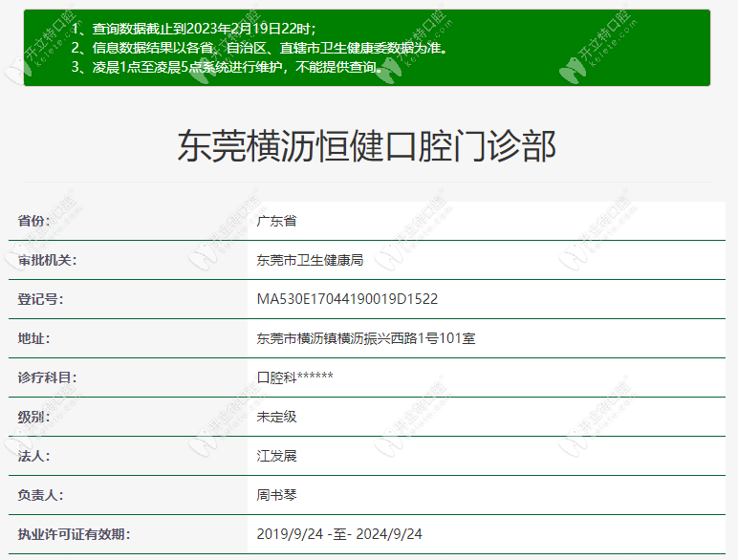Screen dimensions: 738x560
Task: Select the 审批机关 field label
Action: (x=48, y=260)
